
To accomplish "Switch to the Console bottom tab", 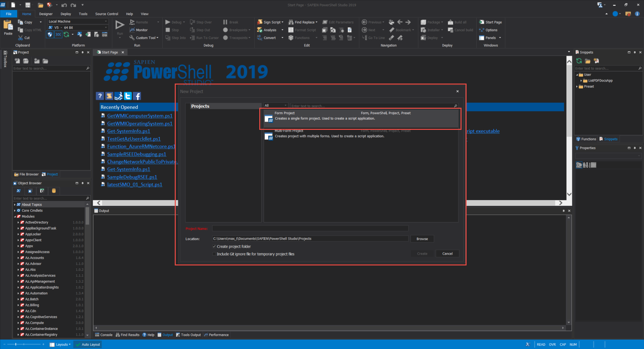I will click(104, 335).
